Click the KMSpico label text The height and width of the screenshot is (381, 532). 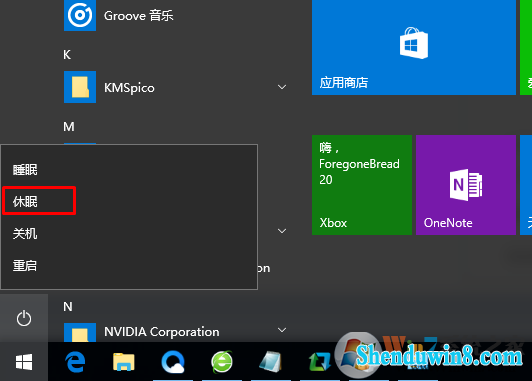click(129, 88)
